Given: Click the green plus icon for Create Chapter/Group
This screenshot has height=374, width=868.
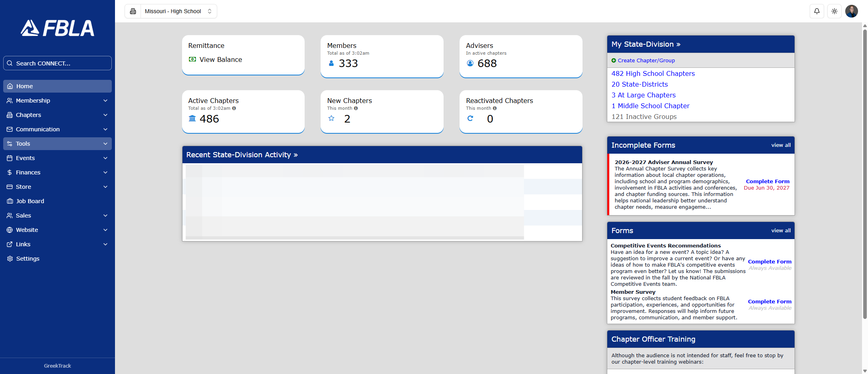Looking at the screenshot, I should pos(614,61).
